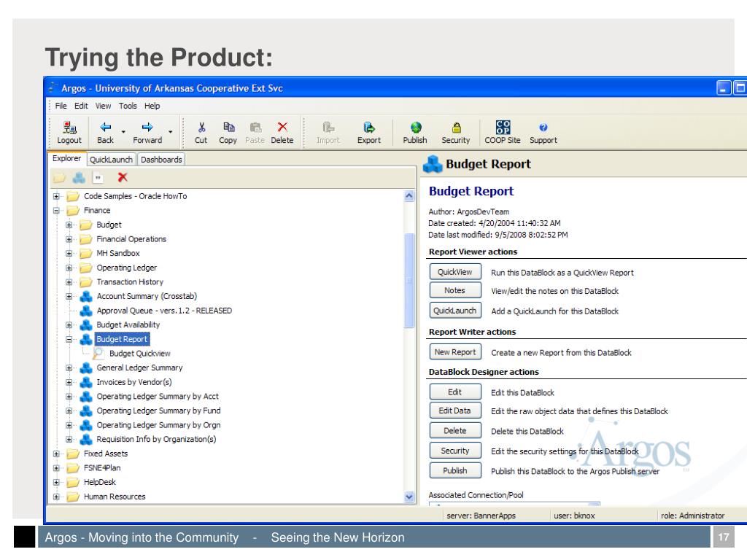747x560 pixels.
Task: Click the Export toolbar icon
Action: click(369, 127)
